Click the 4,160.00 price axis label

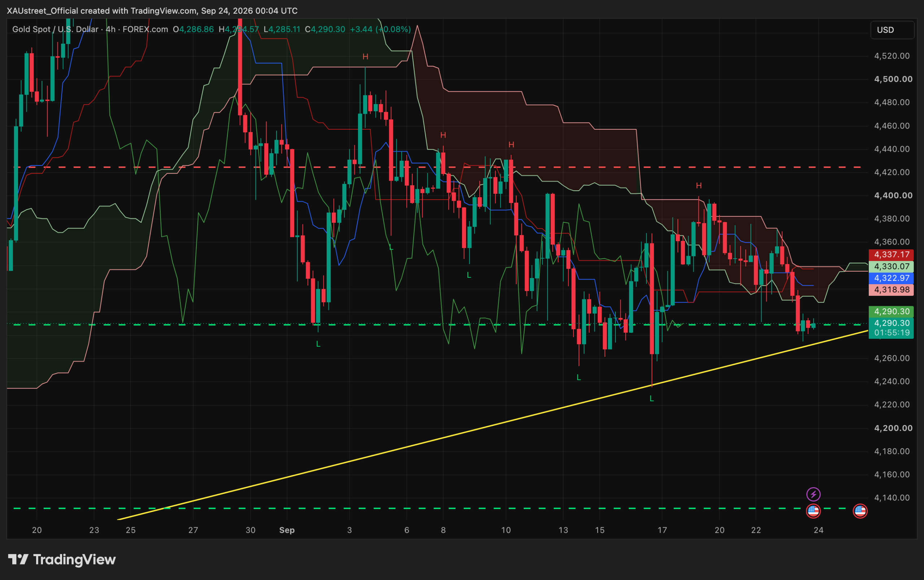[x=892, y=475]
